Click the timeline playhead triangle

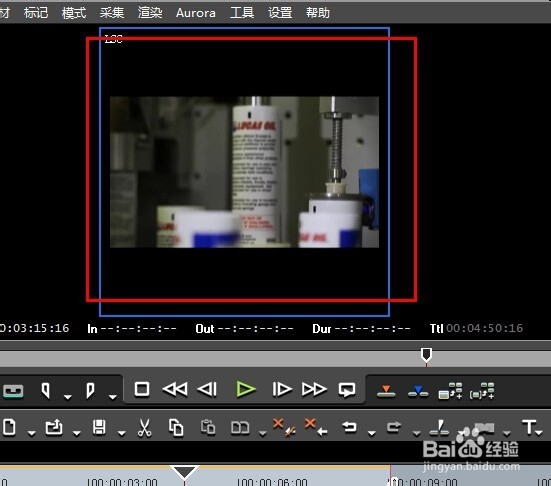pos(184,473)
